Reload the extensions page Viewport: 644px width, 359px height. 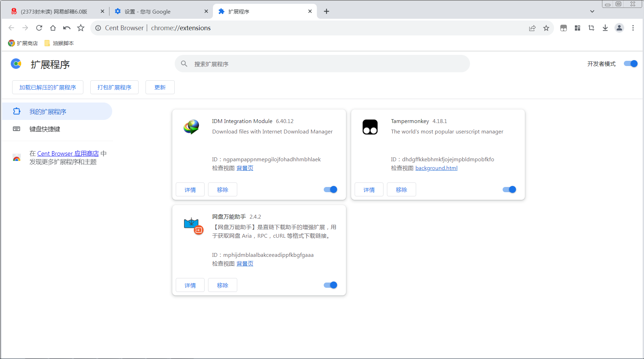(x=39, y=28)
